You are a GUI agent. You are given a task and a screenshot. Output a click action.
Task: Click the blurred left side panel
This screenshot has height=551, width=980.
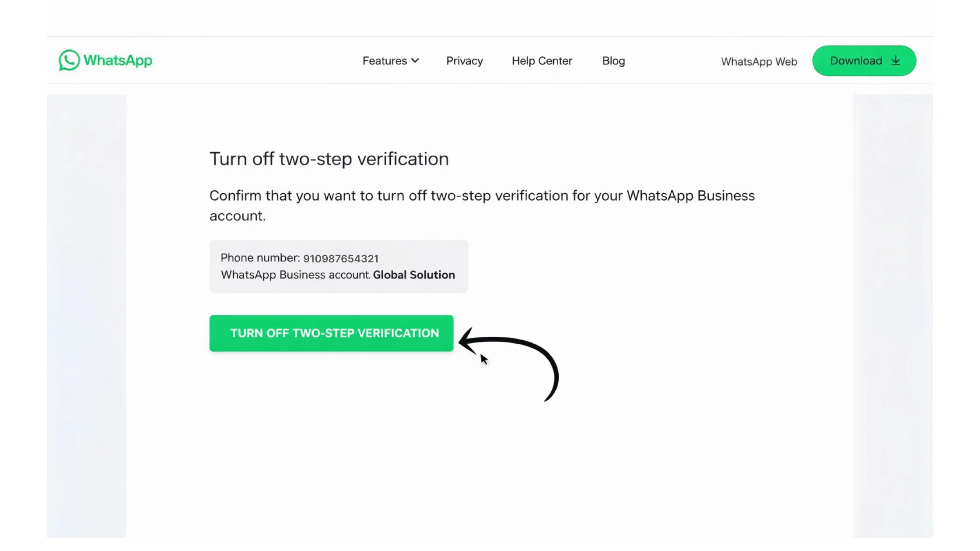(87, 315)
